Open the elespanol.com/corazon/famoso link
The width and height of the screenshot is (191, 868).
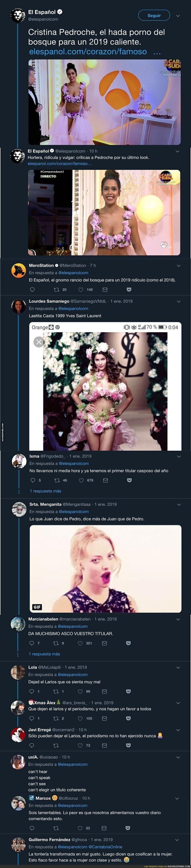pyautogui.click(x=88, y=52)
